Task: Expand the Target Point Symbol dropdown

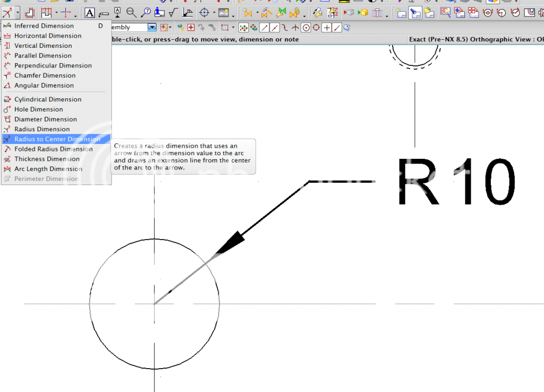Action: tap(214, 13)
